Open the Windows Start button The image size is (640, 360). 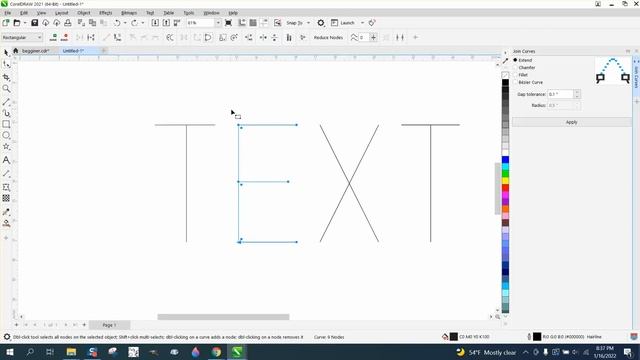coord(10,352)
